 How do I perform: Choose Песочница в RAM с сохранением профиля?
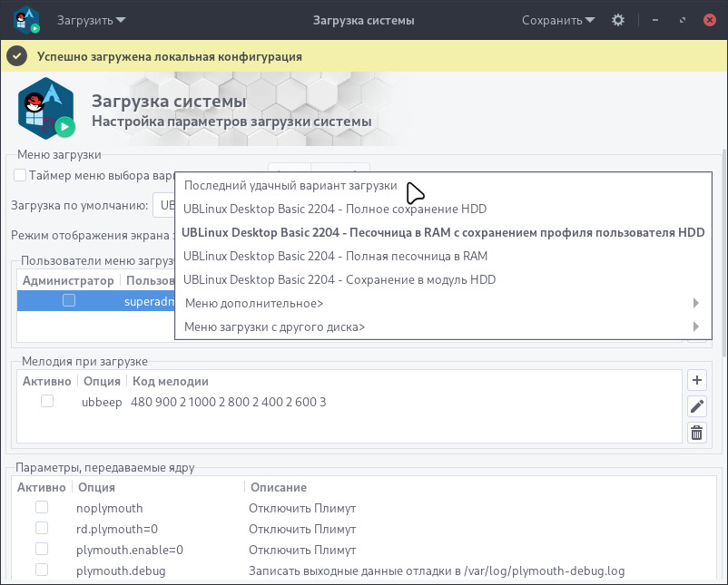[x=443, y=232]
